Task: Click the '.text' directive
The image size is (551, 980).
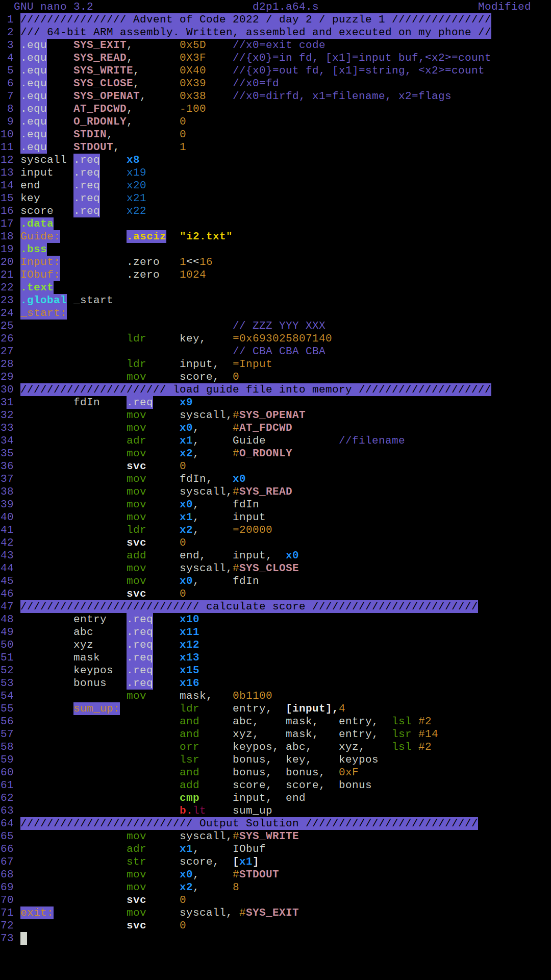Action: pos(37,287)
